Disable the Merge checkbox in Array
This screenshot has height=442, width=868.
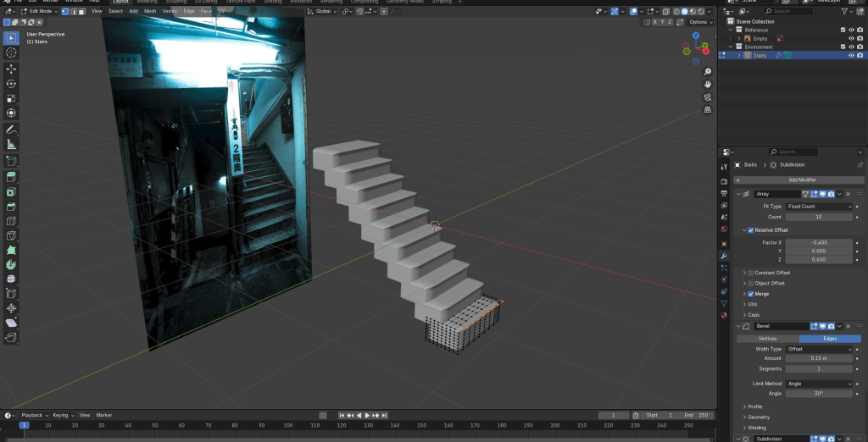(x=751, y=294)
